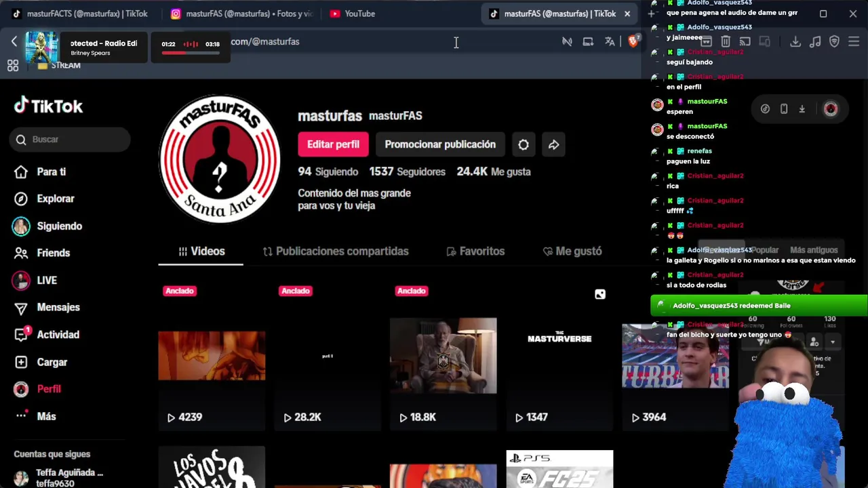Click the cast screen toolbar icon
This screenshot has height=488, width=868.
(745, 41)
